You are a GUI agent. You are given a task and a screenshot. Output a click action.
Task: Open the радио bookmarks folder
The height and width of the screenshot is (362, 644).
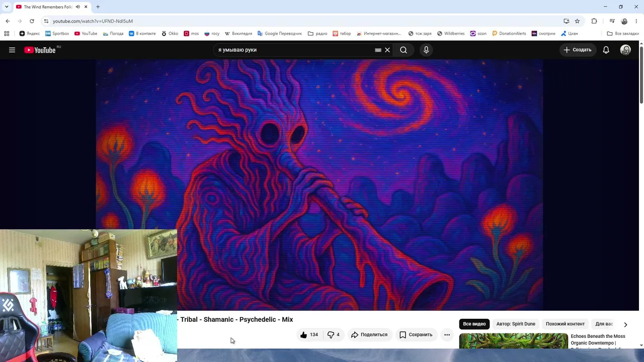(317, 34)
